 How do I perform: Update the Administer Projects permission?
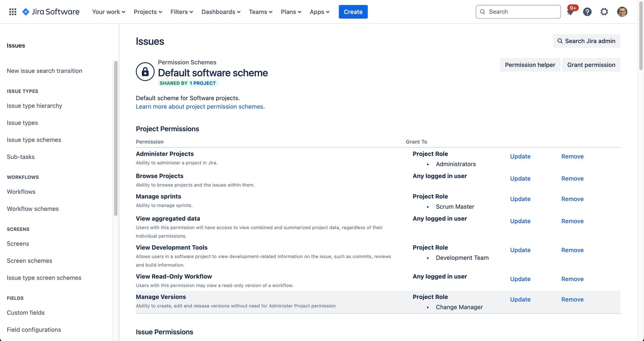click(x=520, y=156)
